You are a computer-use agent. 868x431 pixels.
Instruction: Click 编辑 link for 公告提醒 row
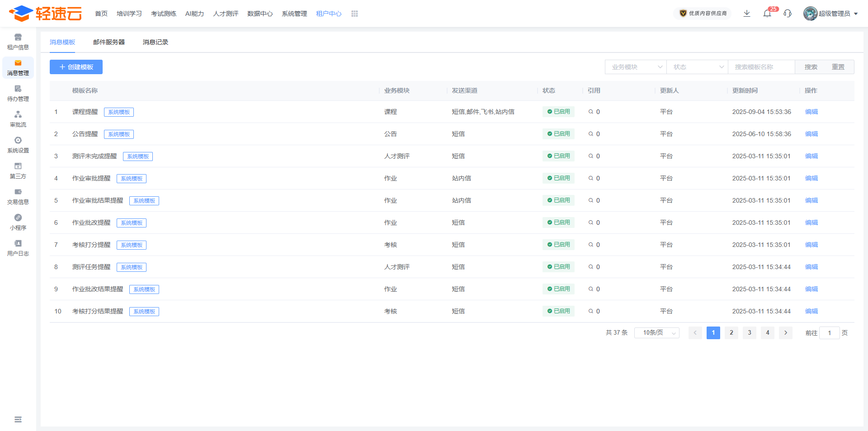click(811, 134)
